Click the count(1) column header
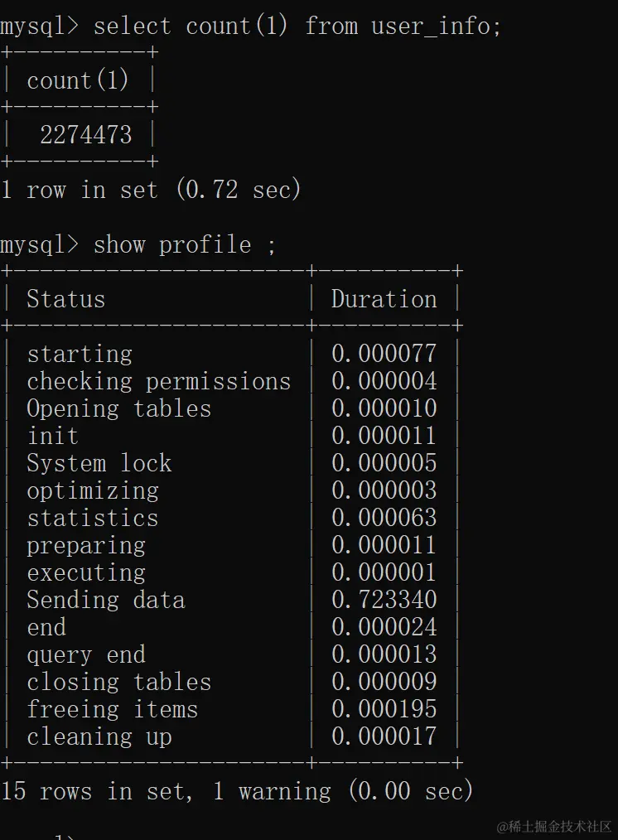Image resolution: width=618 pixels, height=840 pixels. (x=78, y=80)
